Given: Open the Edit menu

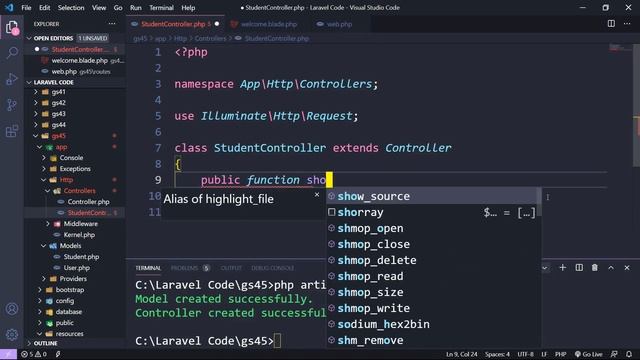Looking at the screenshot, I should click(44, 7).
